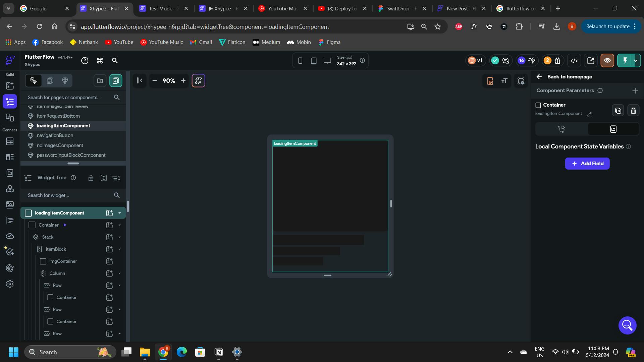Click the zoom in plus button

[183, 81]
